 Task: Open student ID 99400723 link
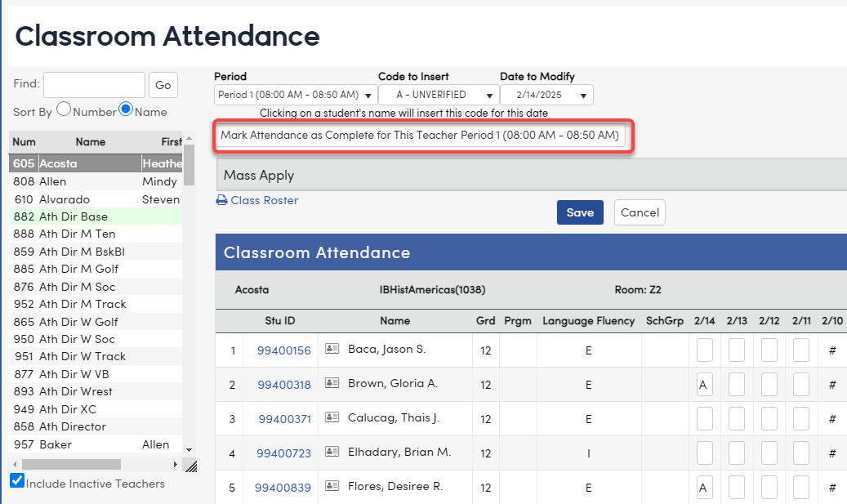coord(283,453)
